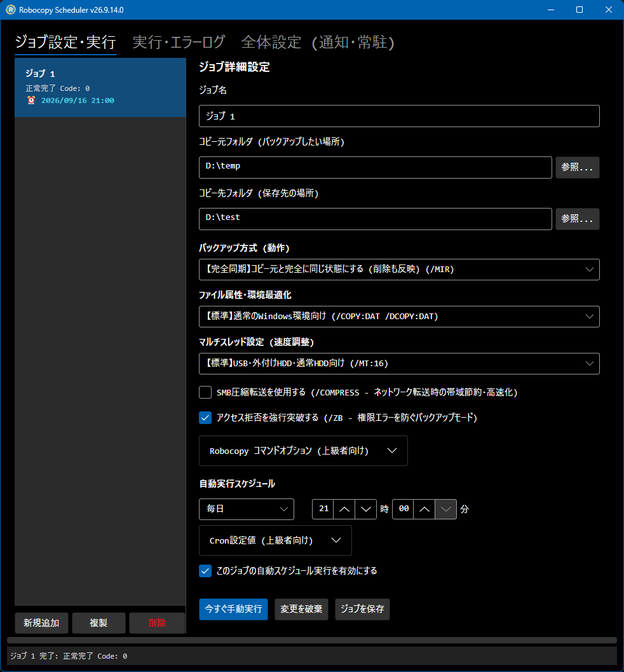This screenshot has width=624, height=672.
Task: Click the 2026/09/16 21:00 next-run timestamp
Action: [78, 100]
